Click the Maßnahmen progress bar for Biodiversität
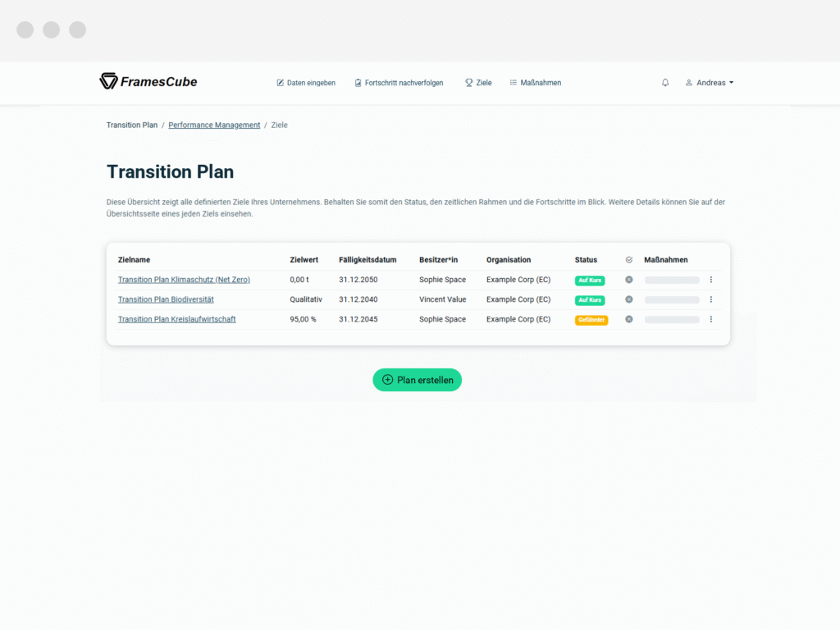Viewport: 840px width, 630px height. (672, 300)
